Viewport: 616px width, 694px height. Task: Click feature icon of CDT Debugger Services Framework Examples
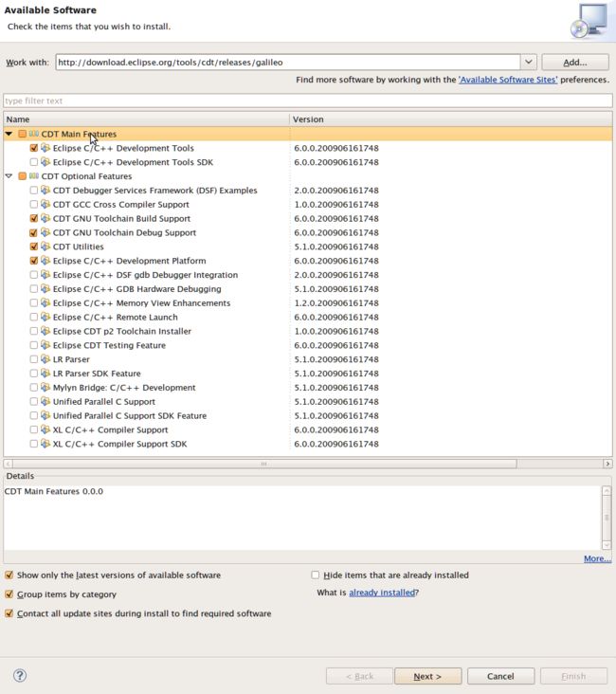tap(45, 191)
